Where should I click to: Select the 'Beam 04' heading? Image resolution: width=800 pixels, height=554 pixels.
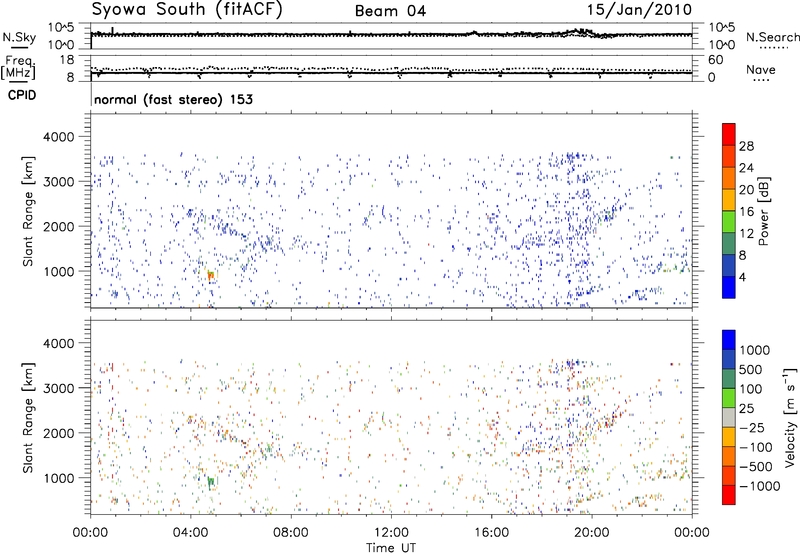pyautogui.click(x=390, y=11)
